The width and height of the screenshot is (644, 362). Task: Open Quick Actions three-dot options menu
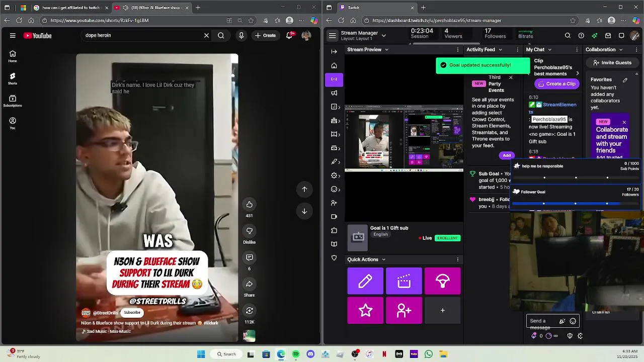458,259
